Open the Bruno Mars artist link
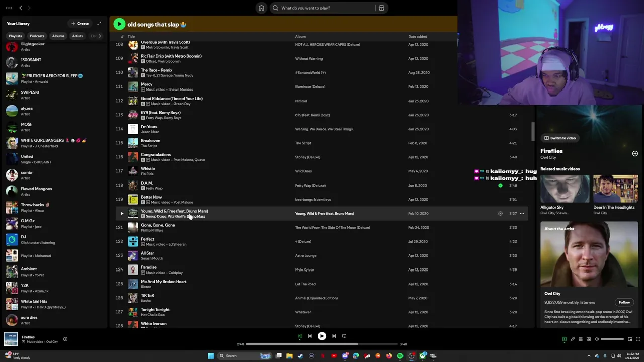Image resolution: width=644 pixels, height=362 pixels. (196, 216)
